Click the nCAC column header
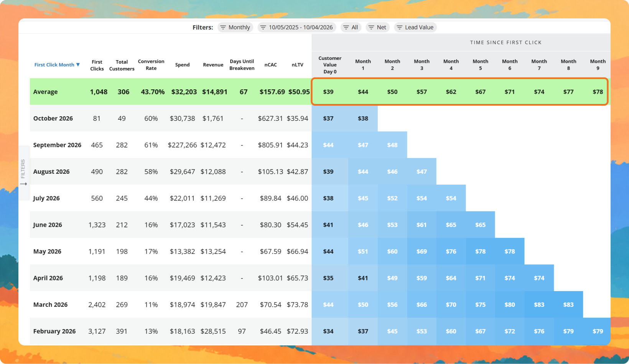 click(271, 65)
